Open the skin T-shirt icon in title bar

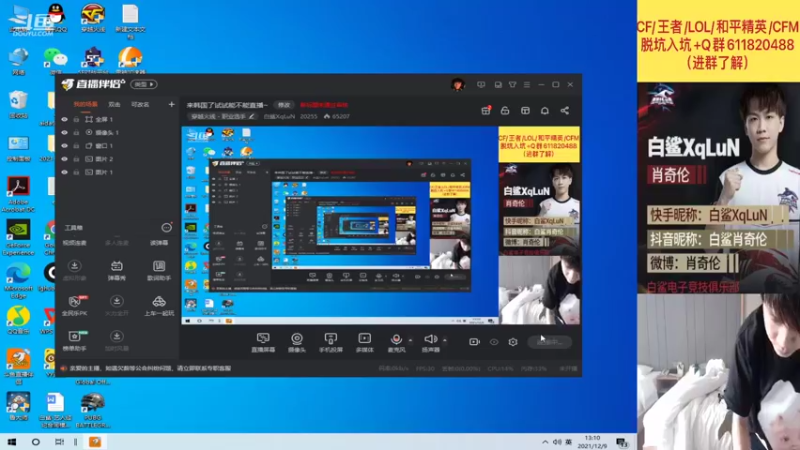click(x=513, y=85)
